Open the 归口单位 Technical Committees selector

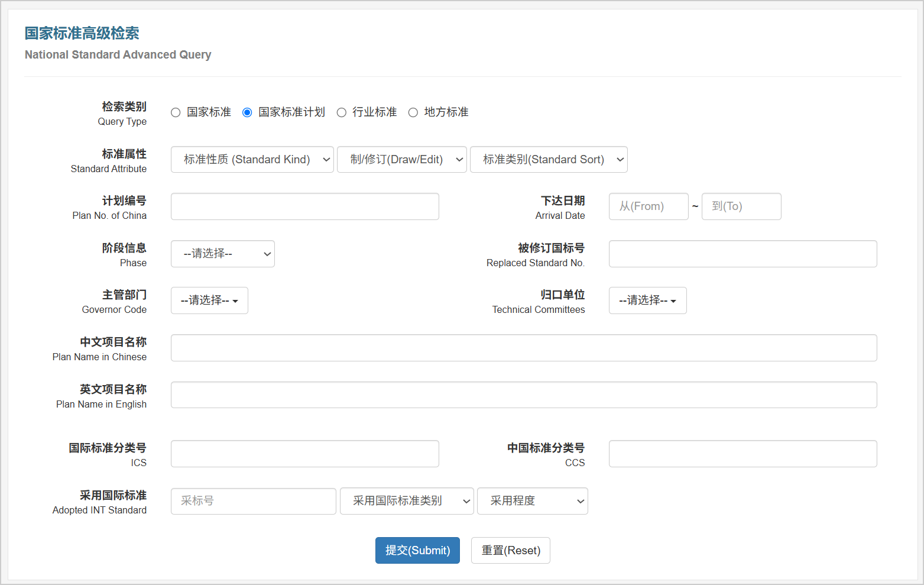click(647, 300)
